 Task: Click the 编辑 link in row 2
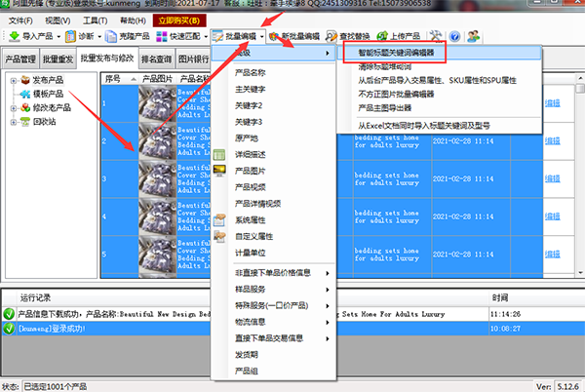[552, 141]
